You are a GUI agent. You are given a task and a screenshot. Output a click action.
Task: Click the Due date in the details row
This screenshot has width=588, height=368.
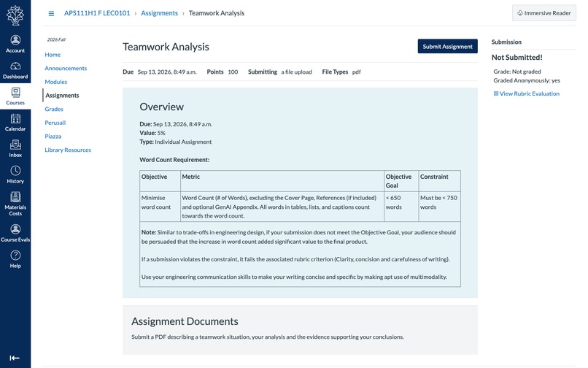pyautogui.click(x=159, y=72)
